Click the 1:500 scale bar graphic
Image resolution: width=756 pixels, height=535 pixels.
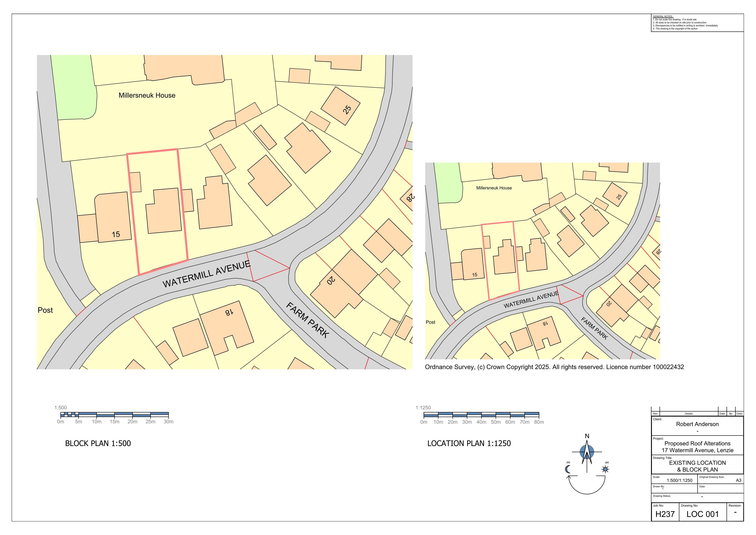click(115, 415)
